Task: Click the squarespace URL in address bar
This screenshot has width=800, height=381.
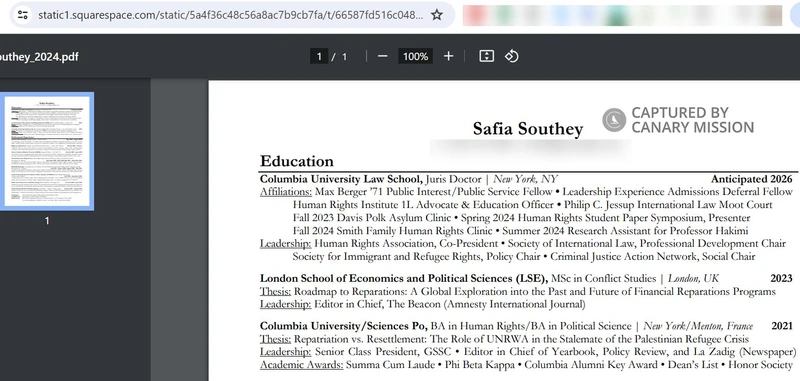Action: tap(231, 15)
